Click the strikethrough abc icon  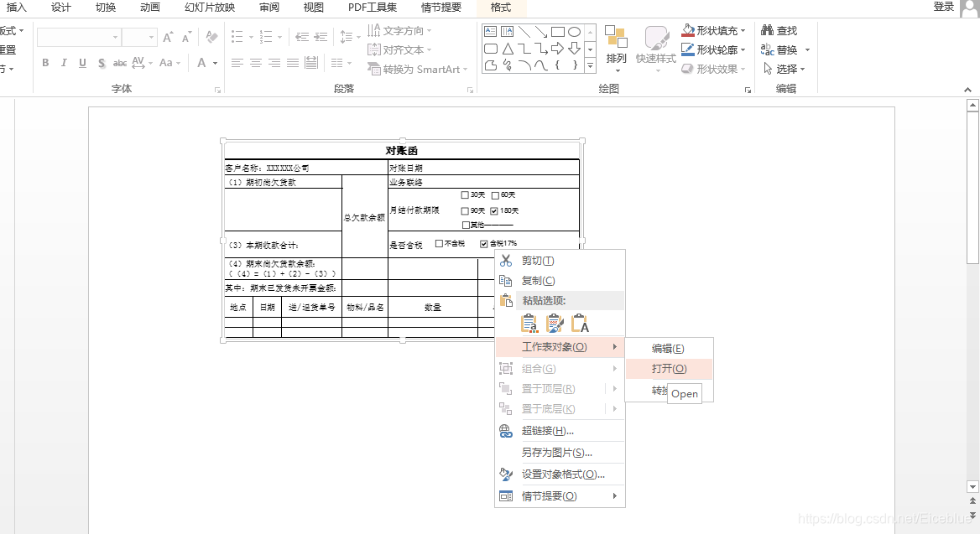(120, 63)
